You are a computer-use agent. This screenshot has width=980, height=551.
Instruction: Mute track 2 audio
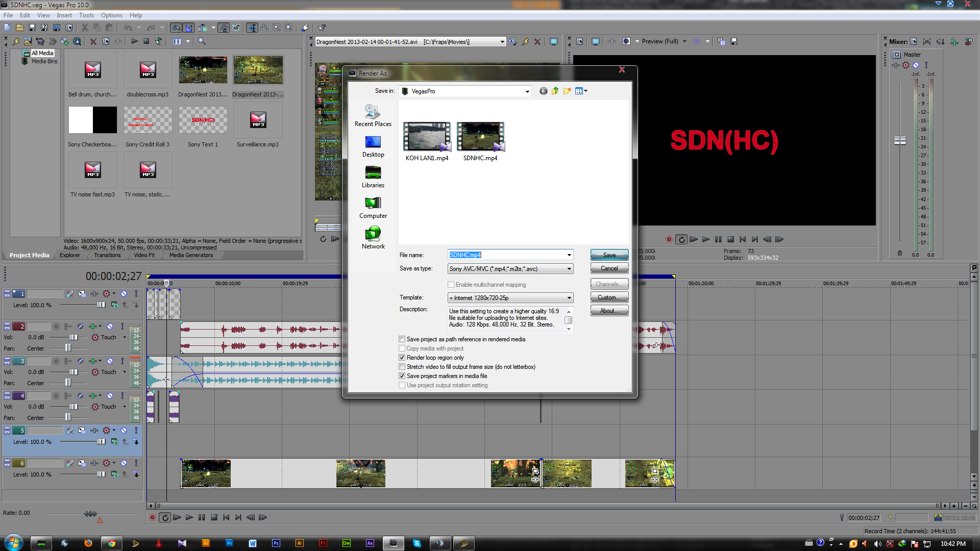[x=110, y=327]
